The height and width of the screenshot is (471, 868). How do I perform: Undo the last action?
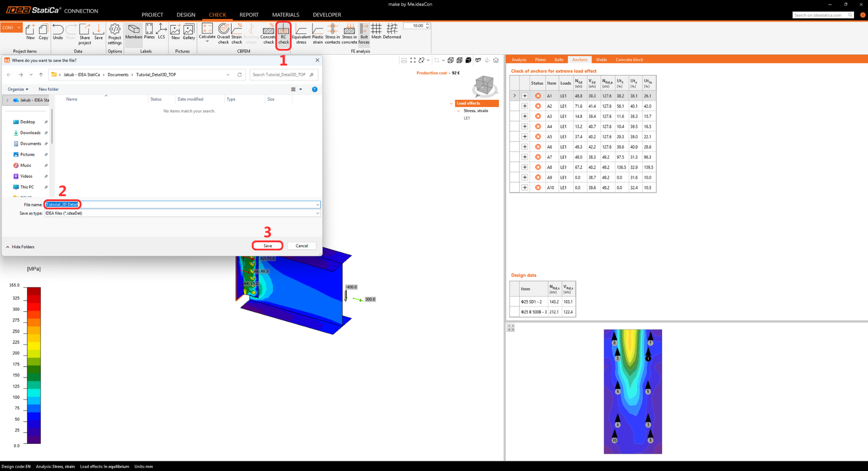(58, 32)
